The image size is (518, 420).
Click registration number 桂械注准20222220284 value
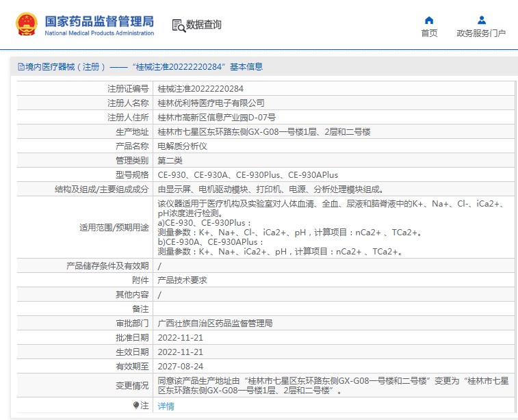[x=200, y=88]
